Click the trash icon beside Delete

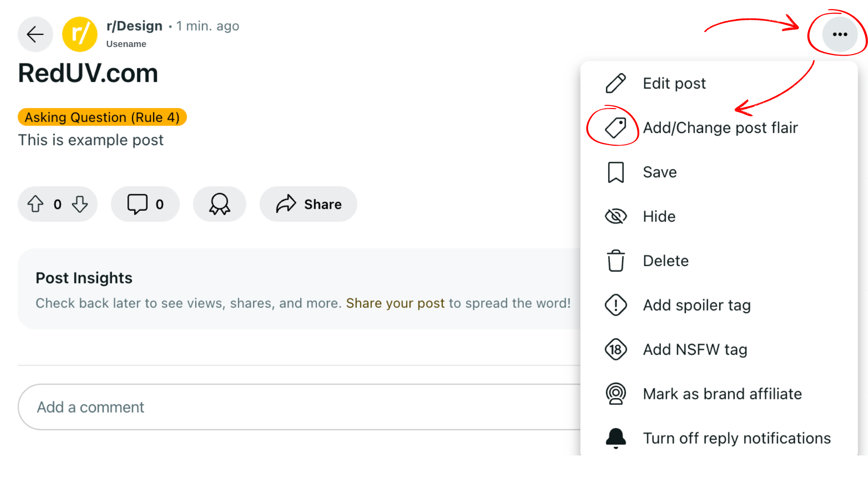615,261
